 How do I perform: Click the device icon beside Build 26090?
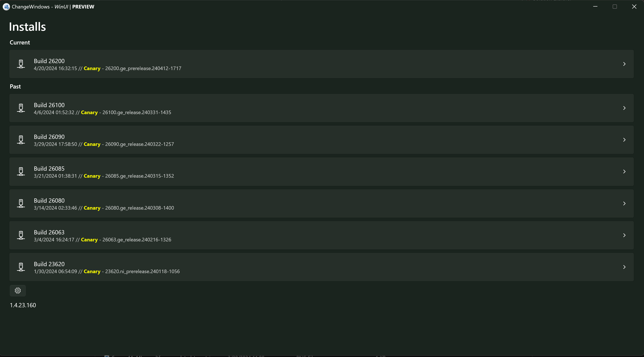point(21,140)
